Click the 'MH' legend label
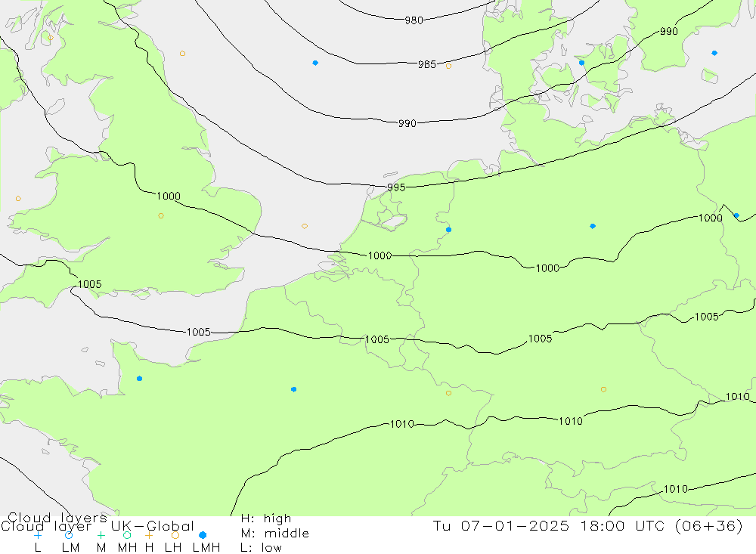This screenshot has height=554, width=756. [x=127, y=548]
